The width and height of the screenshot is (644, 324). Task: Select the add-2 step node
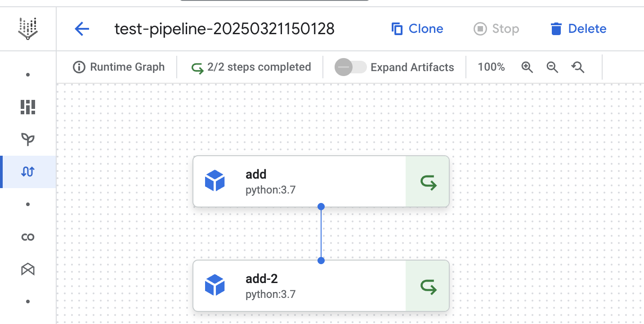tap(321, 286)
